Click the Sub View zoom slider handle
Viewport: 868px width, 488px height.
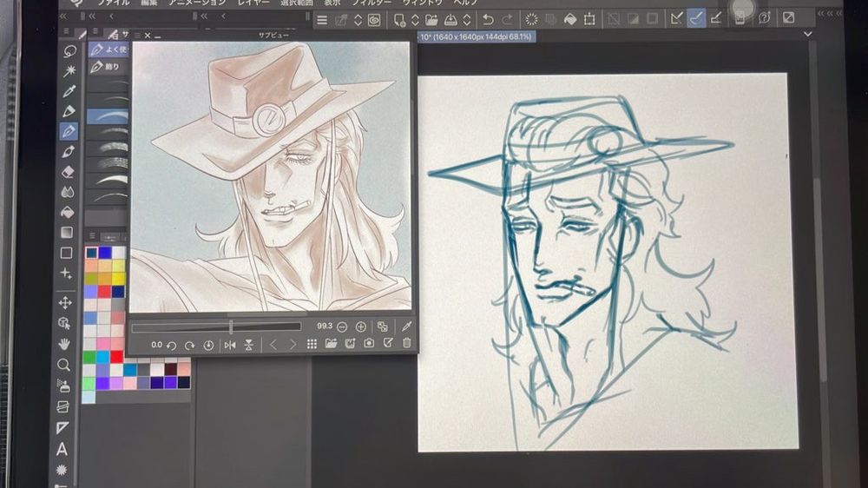click(x=231, y=326)
